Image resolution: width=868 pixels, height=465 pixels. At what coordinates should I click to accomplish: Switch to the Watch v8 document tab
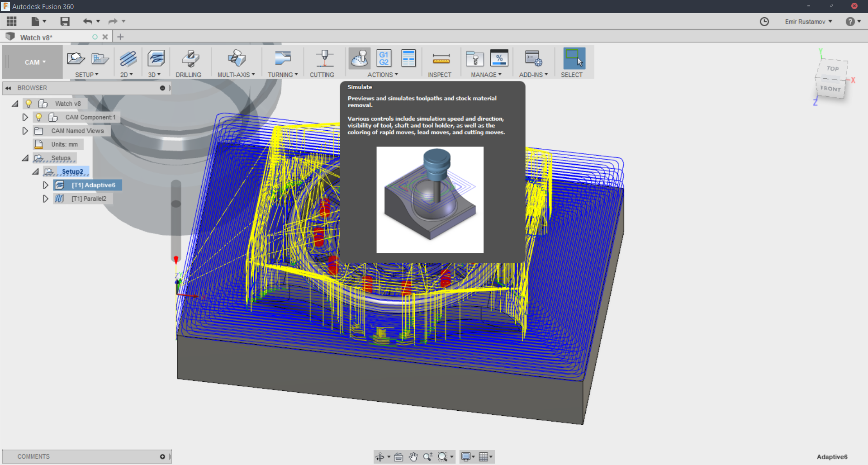click(x=36, y=38)
